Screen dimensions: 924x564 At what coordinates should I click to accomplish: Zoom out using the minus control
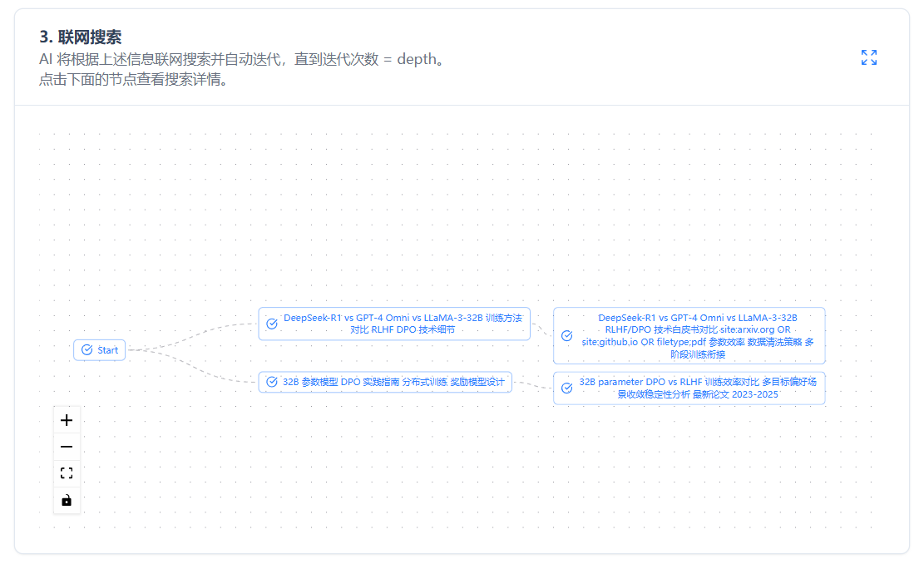coord(67,447)
